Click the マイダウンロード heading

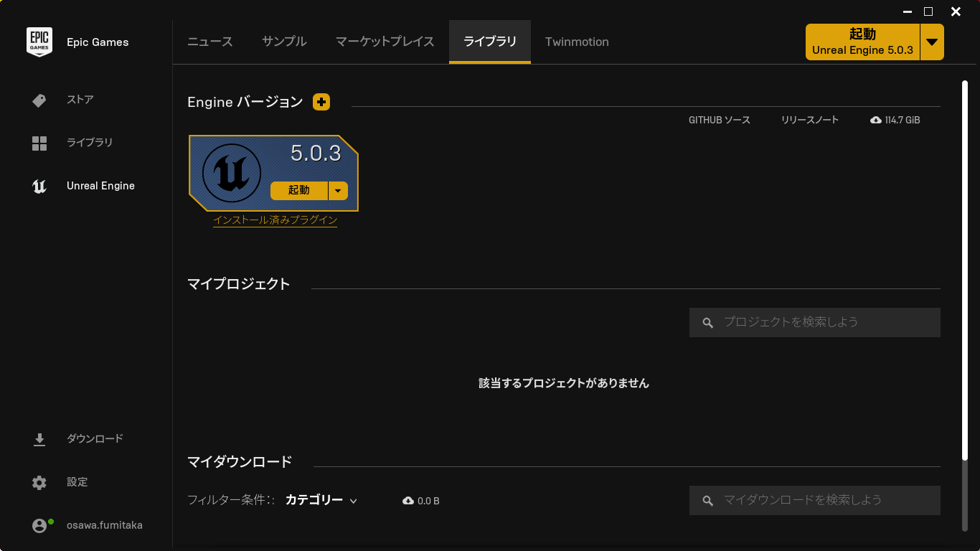(240, 461)
